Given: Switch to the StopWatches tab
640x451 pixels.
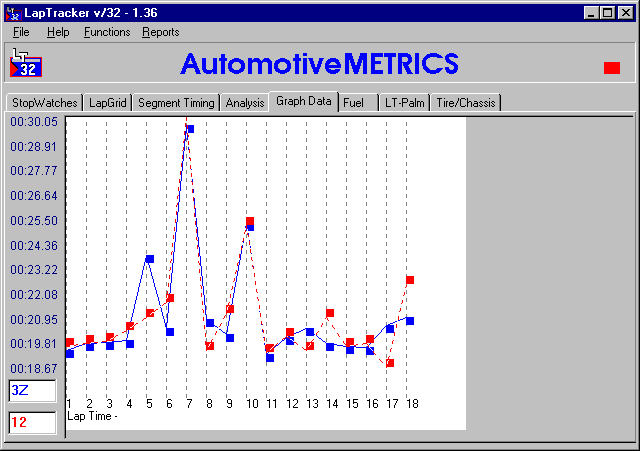Looking at the screenshot, I should coord(44,102).
